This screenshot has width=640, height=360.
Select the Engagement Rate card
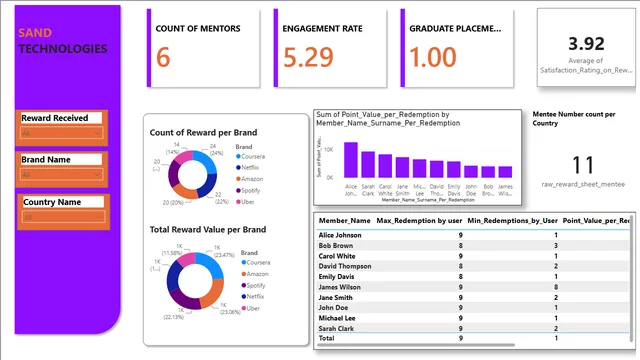coord(330,48)
